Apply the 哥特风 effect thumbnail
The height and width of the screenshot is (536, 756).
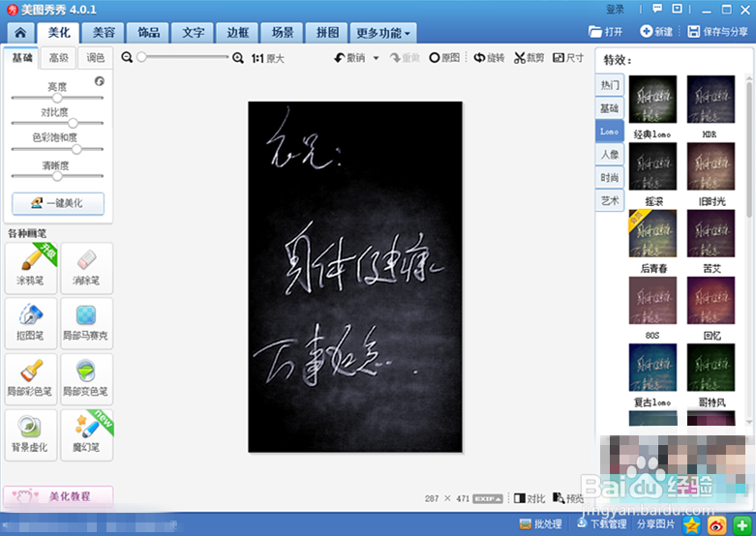(x=711, y=368)
